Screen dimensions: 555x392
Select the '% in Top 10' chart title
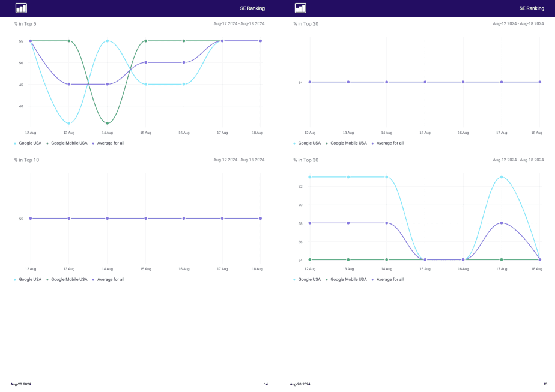tap(26, 160)
